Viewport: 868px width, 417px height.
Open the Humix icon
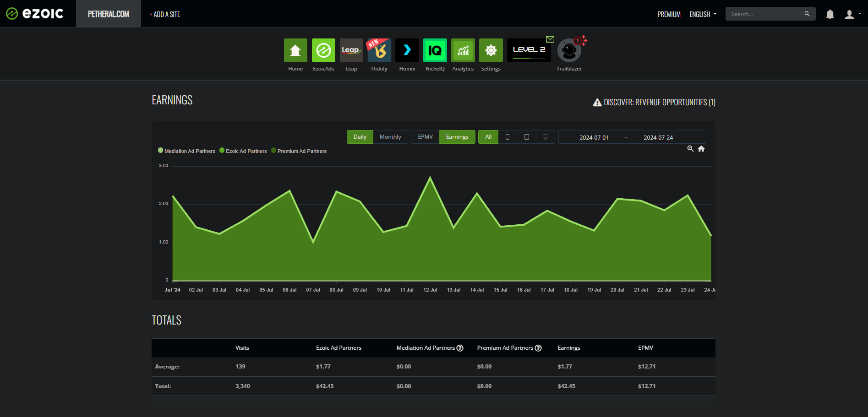[x=407, y=50]
